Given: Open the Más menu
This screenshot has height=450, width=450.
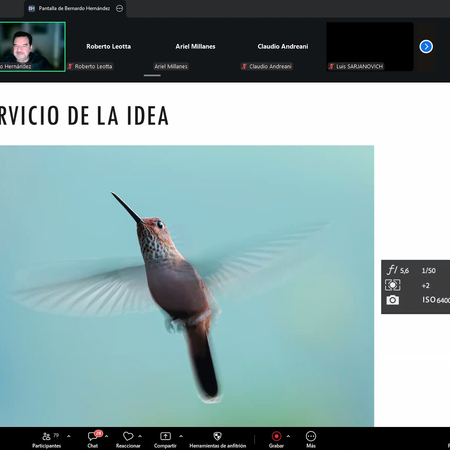Looking at the screenshot, I should 311,440.
